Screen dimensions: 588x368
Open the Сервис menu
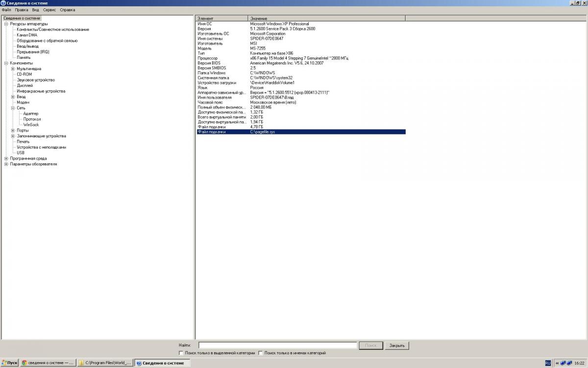pyautogui.click(x=49, y=10)
